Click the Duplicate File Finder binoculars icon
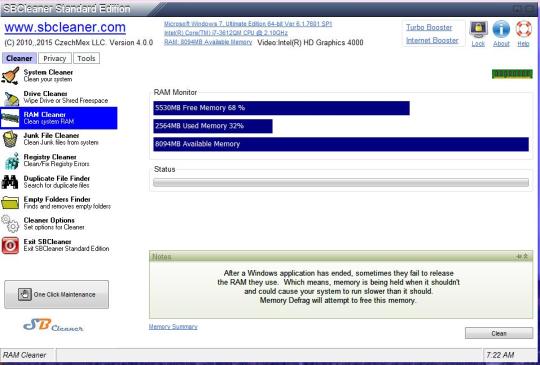Viewport: 540px width, 365px height. [10, 182]
